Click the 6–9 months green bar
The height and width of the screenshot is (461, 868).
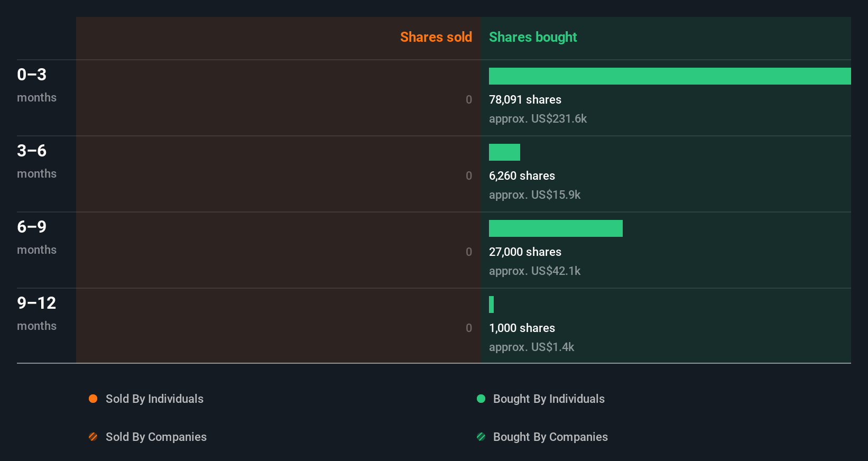[x=556, y=228]
